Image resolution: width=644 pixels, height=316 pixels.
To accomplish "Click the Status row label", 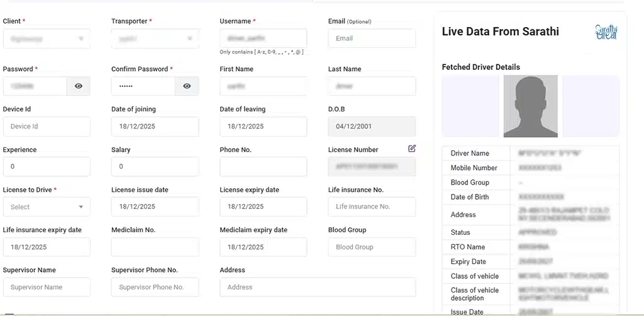I will [460, 232].
